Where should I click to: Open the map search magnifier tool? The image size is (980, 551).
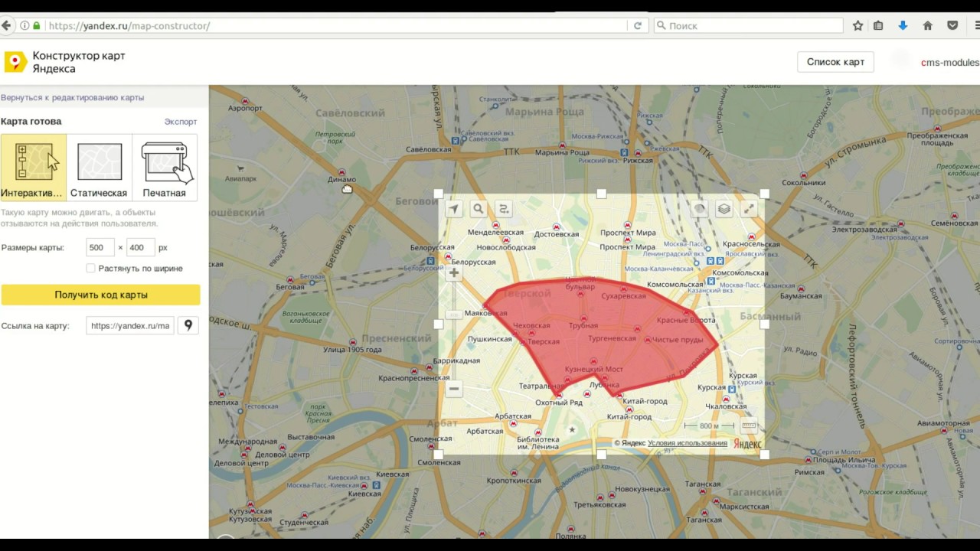tap(479, 209)
